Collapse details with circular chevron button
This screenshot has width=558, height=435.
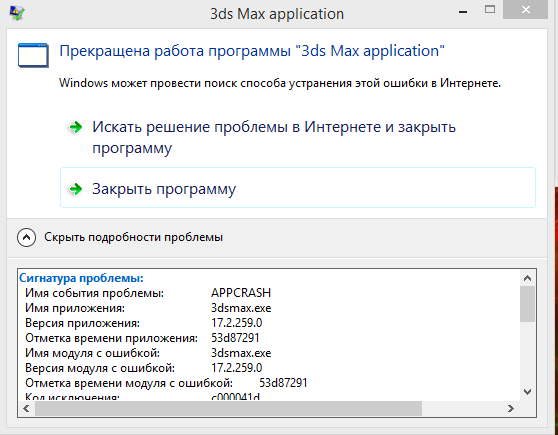coord(26,237)
